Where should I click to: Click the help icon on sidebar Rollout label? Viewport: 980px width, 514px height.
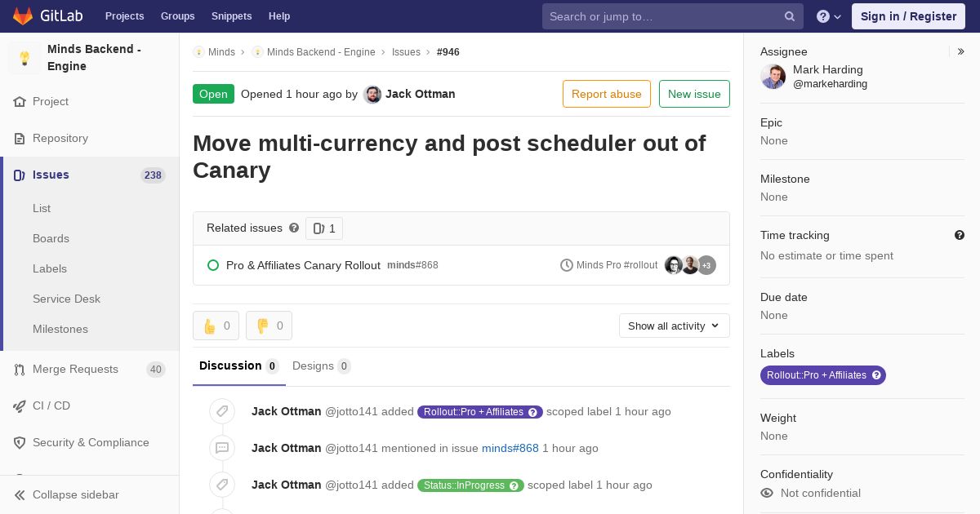(877, 375)
